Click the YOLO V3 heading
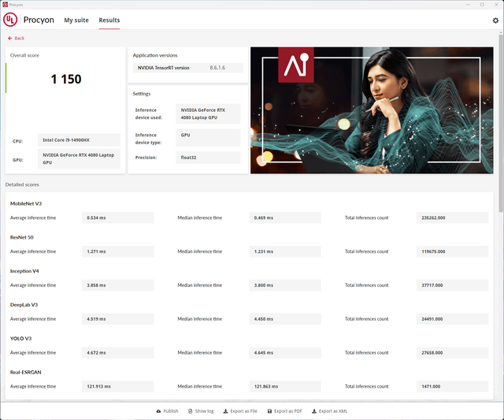Image resolution: width=504 pixels, height=420 pixels. (x=21, y=339)
